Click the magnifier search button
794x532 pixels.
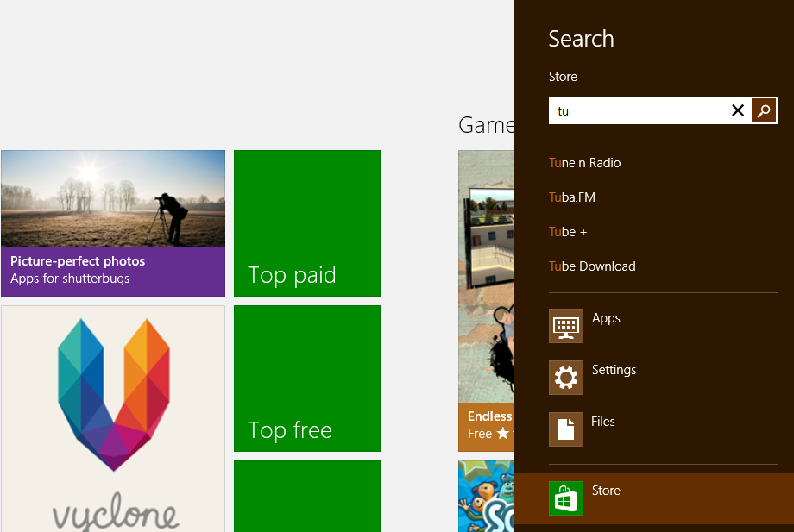764,110
